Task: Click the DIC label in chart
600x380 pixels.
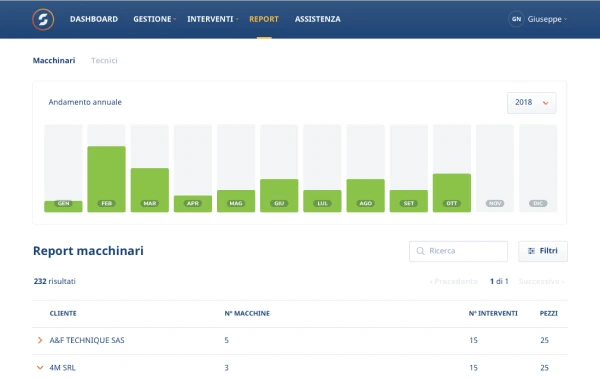Action: pos(538,203)
